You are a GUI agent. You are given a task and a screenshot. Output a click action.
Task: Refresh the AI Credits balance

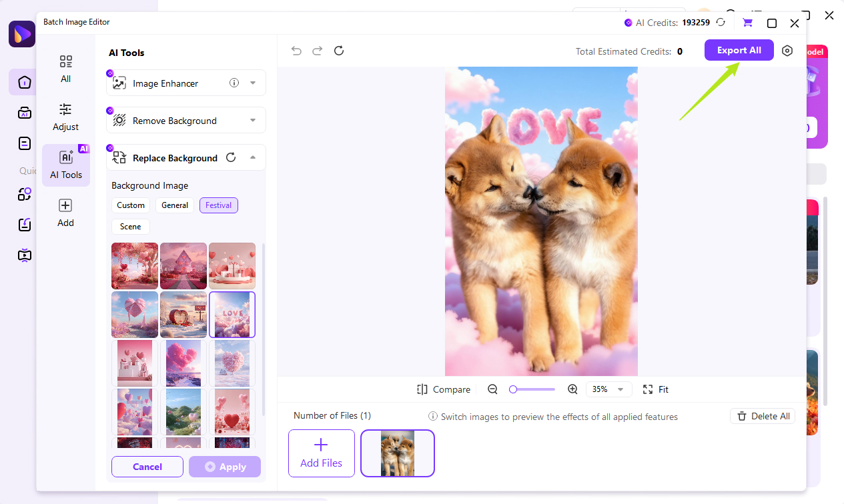pyautogui.click(x=721, y=23)
